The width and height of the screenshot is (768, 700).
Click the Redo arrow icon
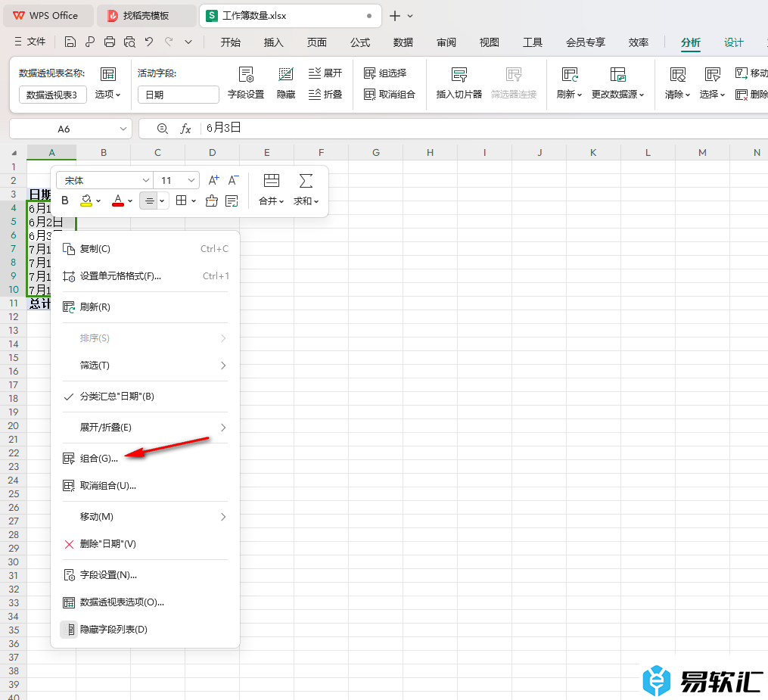coord(169,42)
